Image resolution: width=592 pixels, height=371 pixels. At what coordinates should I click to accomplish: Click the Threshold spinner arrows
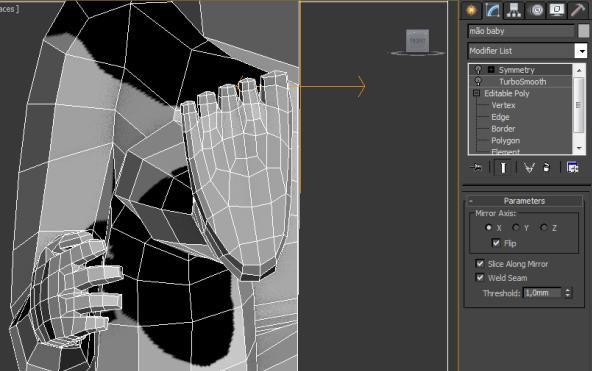pos(568,293)
